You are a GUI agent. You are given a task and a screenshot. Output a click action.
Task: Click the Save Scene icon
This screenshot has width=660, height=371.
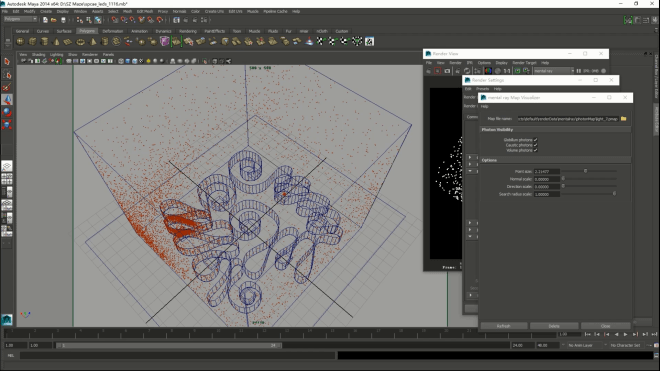[63, 20]
